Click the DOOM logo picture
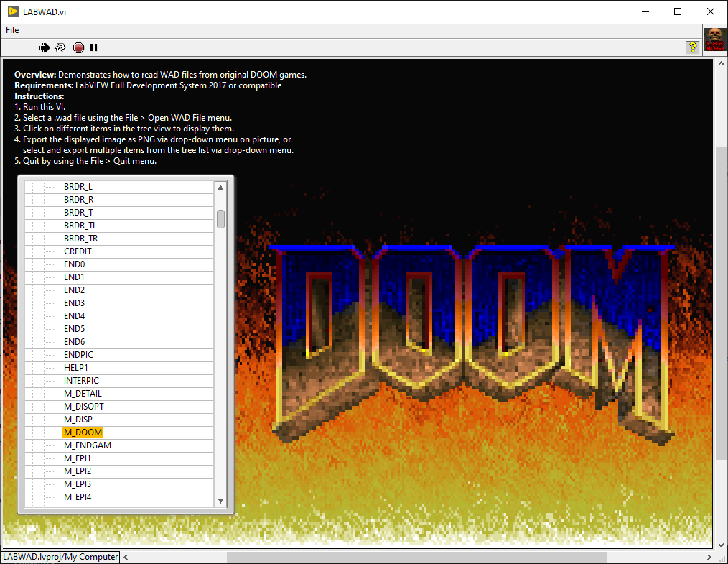 pyautogui.click(x=472, y=344)
